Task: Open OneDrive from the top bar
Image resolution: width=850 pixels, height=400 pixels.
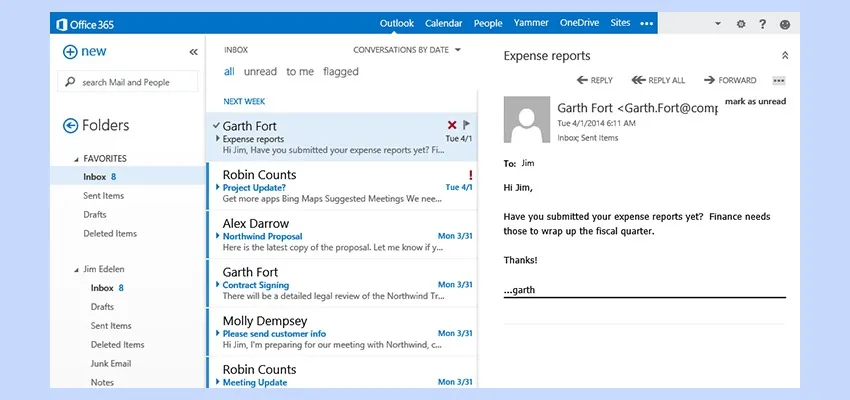Action: tap(579, 23)
